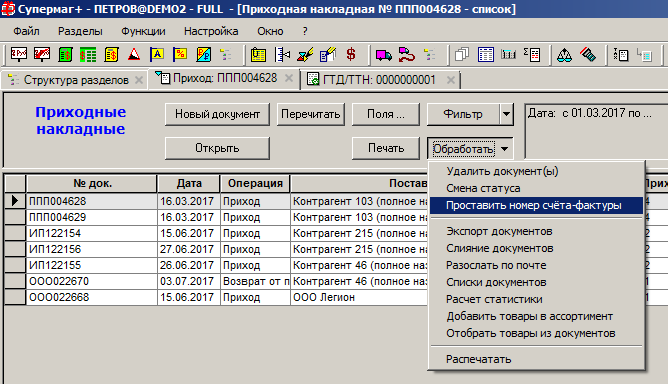Click the crossed-out price tag toolbar icon
The height and width of the screenshot is (384, 668).
click(x=42, y=55)
